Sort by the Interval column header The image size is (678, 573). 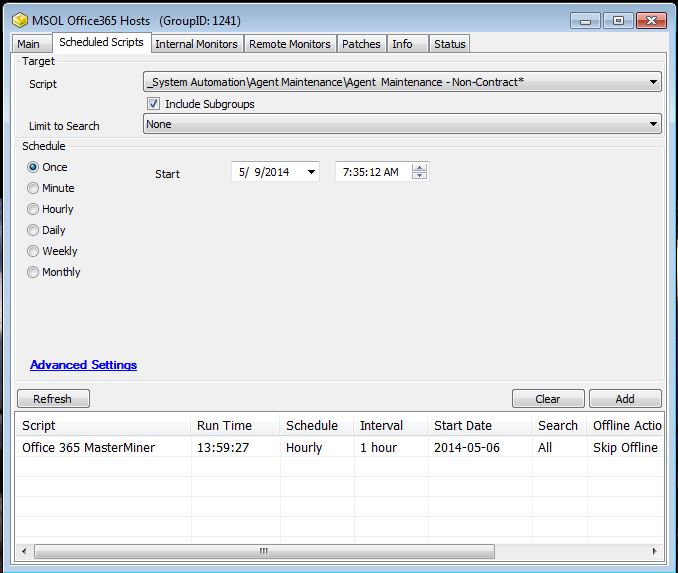[x=391, y=426]
